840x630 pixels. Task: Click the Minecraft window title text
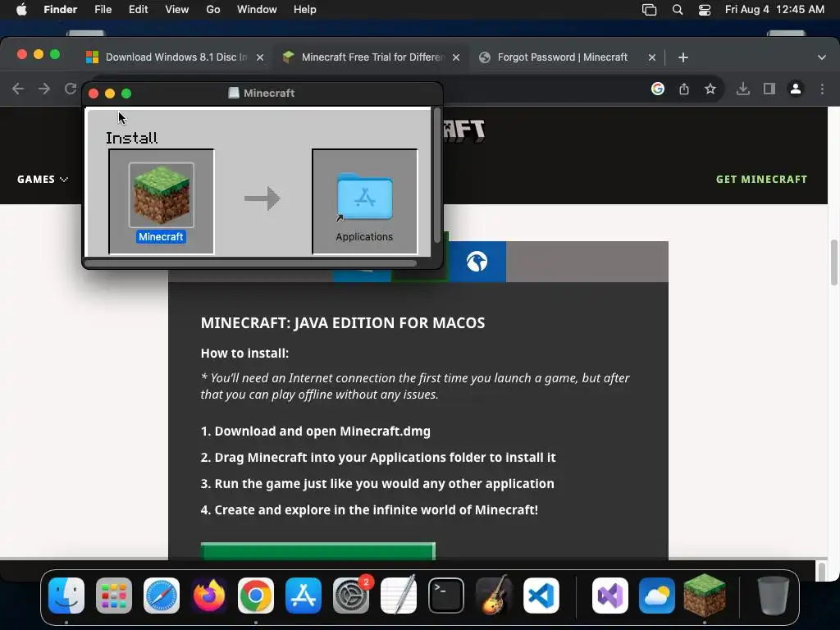click(x=269, y=94)
